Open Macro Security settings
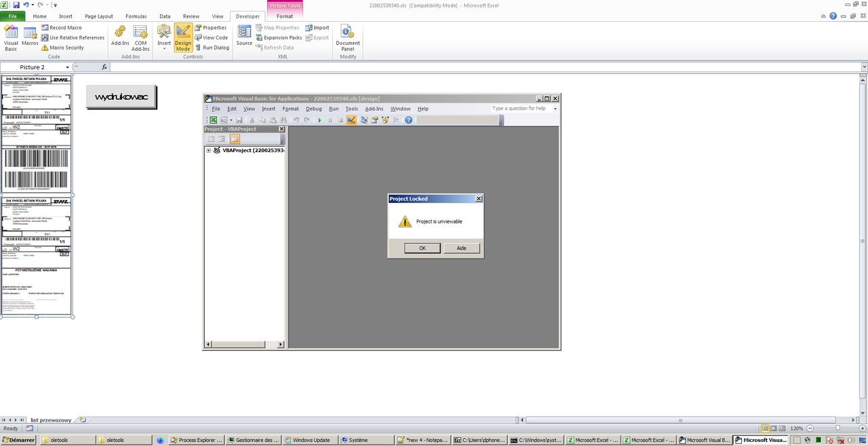 62,48
